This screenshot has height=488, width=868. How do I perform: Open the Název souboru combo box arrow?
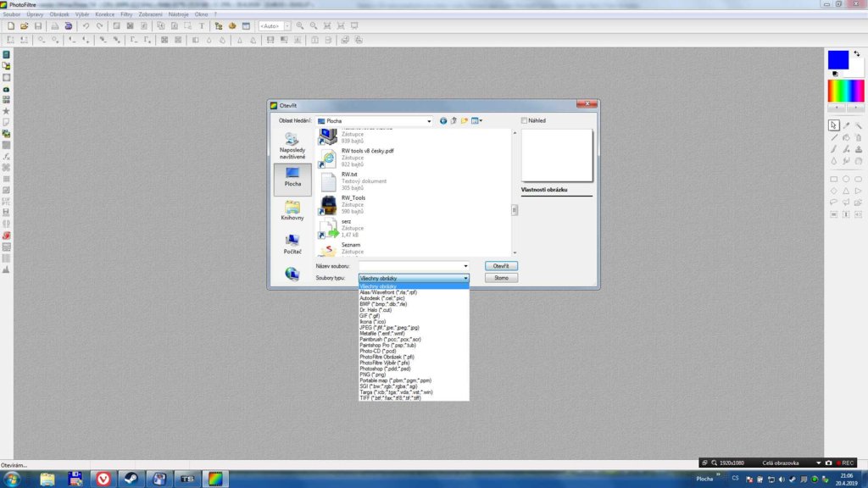(x=465, y=266)
